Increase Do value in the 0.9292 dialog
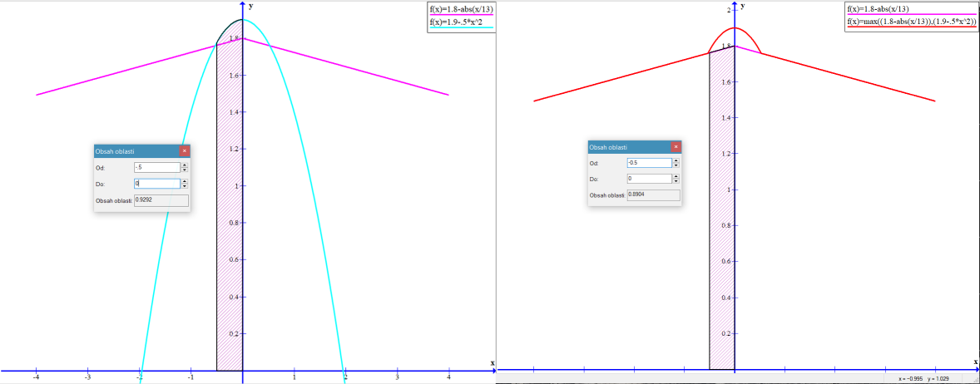 [x=185, y=181]
